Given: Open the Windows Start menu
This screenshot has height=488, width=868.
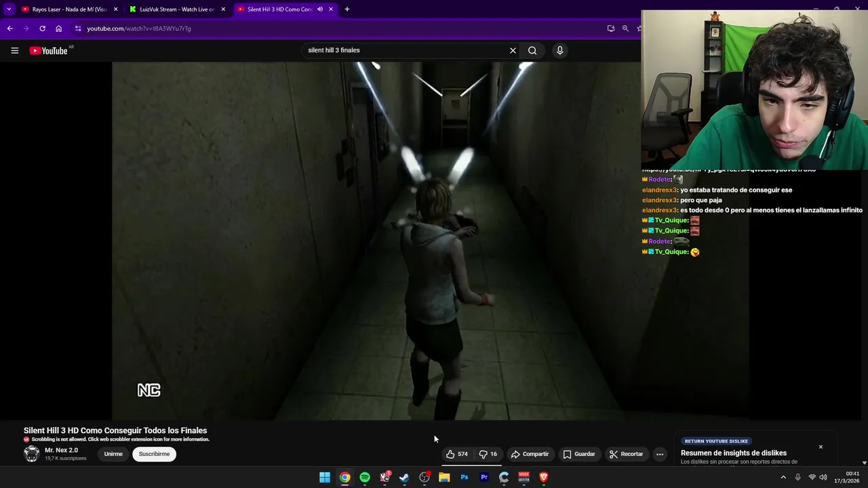Looking at the screenshot, I should (x=325, y=477).
